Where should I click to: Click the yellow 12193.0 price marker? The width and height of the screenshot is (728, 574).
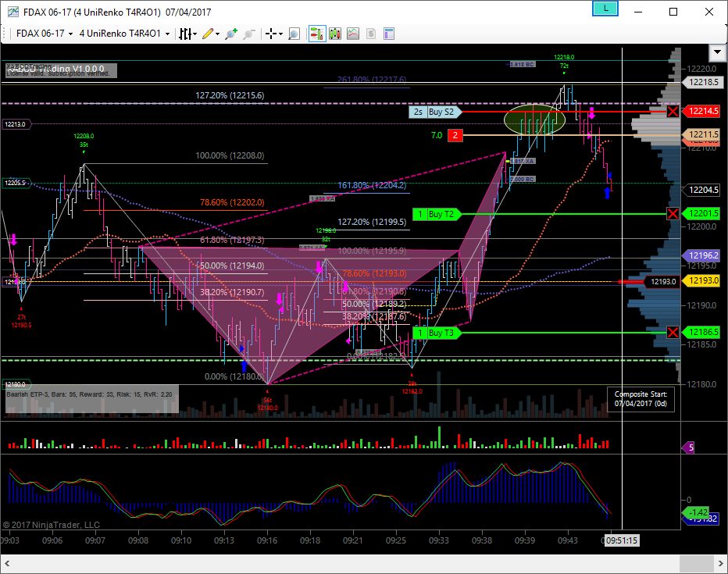point(703,280)
